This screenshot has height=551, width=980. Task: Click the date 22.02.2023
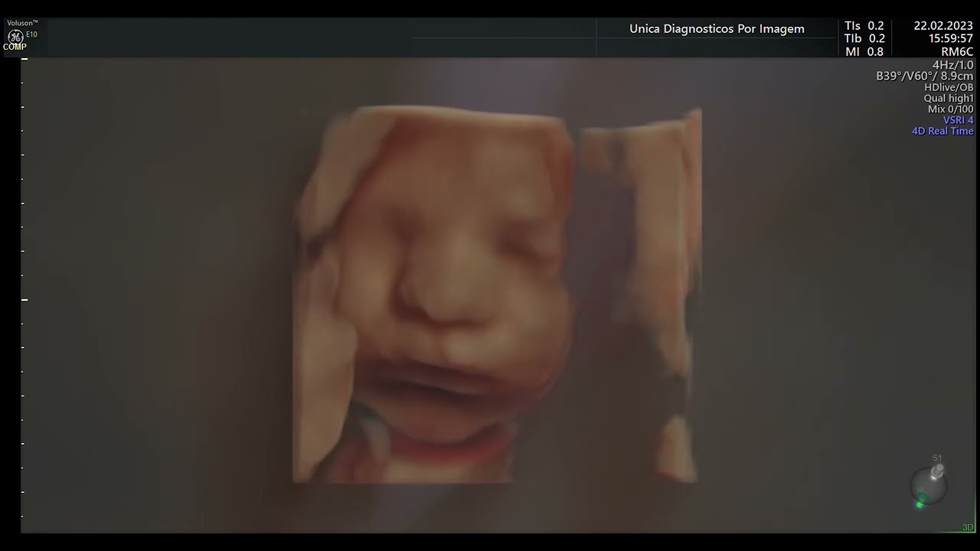(x=943, y=26)
